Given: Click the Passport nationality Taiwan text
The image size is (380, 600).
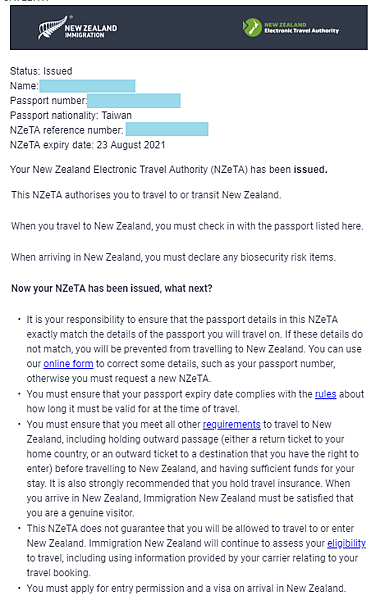Looking at the screenshot, I should click(x=71, y=115).
